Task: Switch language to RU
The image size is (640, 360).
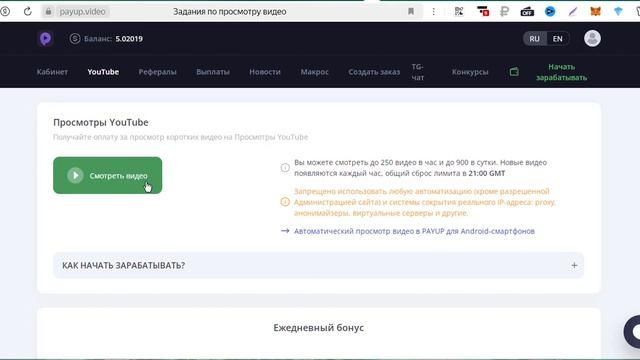Action: point(535,39)
